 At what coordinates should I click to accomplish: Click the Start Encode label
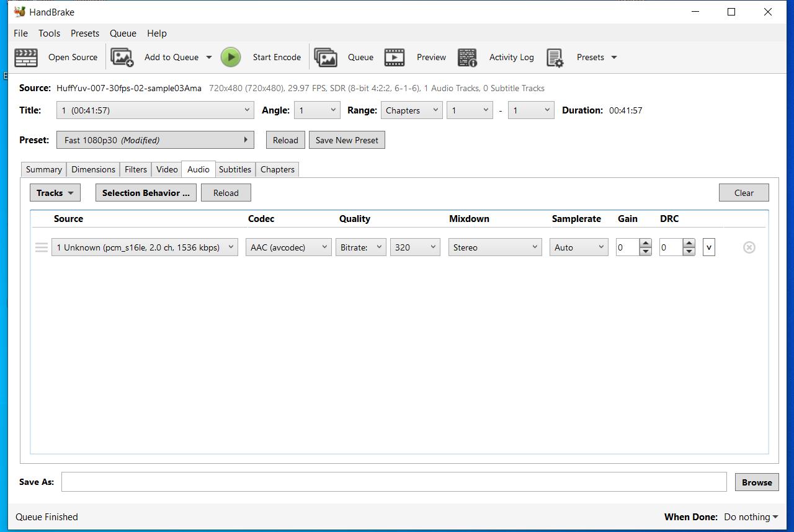(277, 57)
